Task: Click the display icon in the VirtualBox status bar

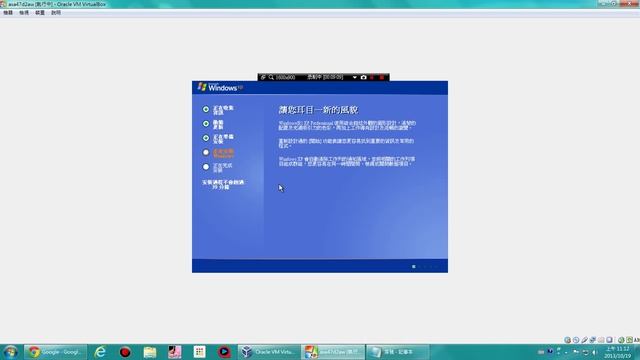Action: (609, 340)
